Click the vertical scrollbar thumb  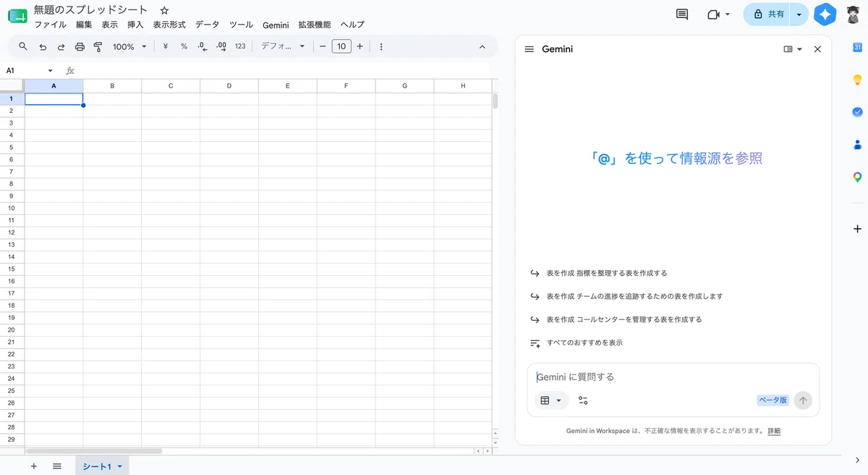pos(495,101)
